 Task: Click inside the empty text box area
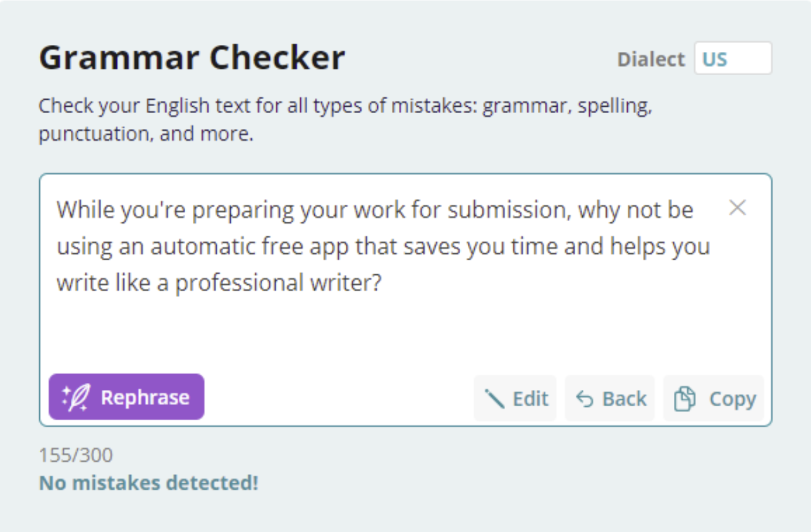click(405, 332)
